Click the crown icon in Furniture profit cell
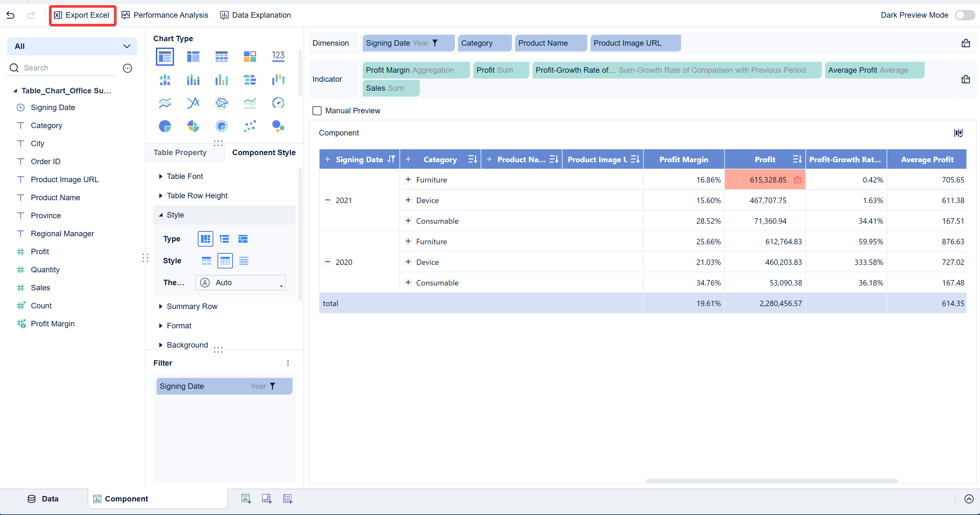The height and width of the screenshot is (515, 980). [797, 180]
